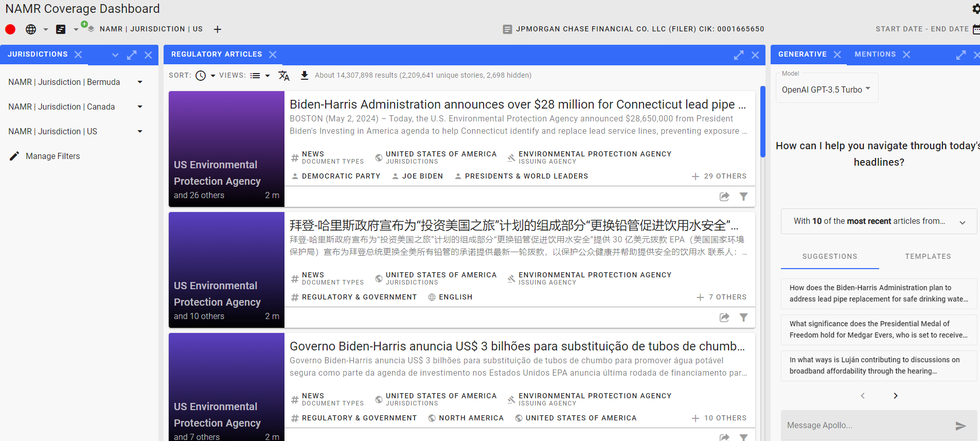Image resolution: width=980 pixels, height=441 pixels.
Task: Download results with the download icon
Action: tap(305, 76)
